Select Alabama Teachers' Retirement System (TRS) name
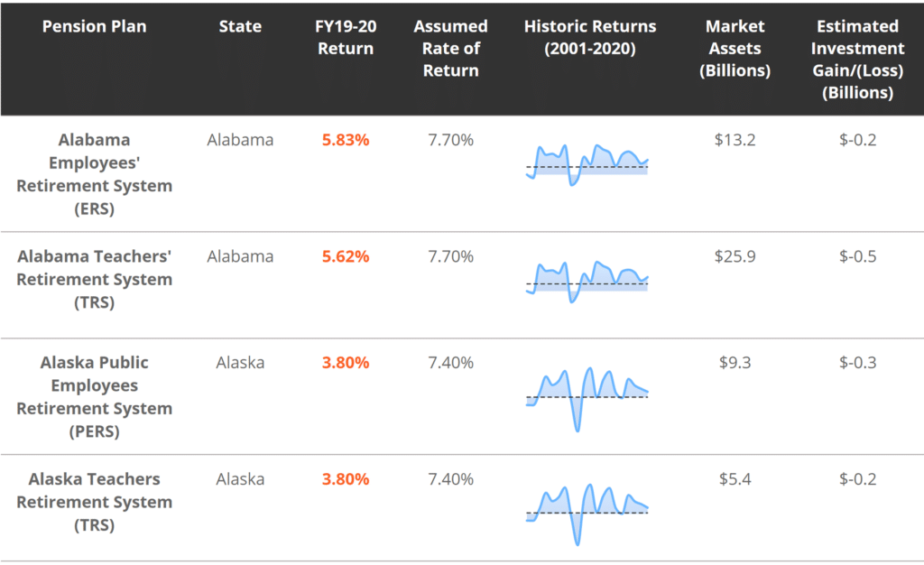 coord(94,279)
